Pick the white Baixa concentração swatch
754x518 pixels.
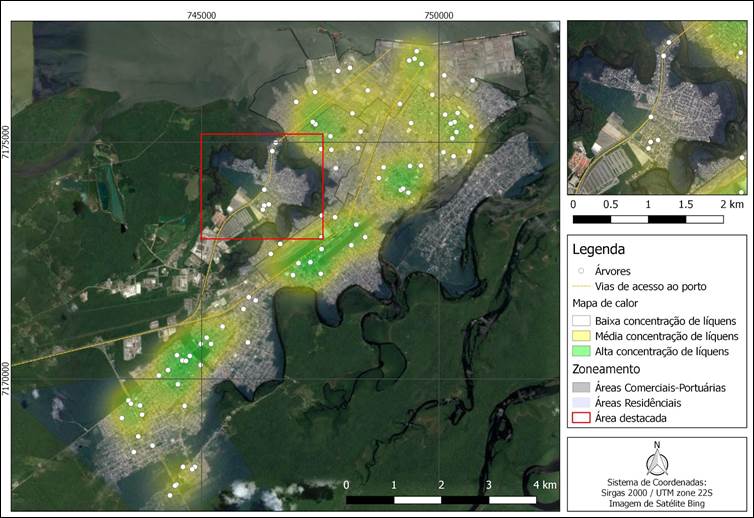pyautogui.click(x=580, y=320)
